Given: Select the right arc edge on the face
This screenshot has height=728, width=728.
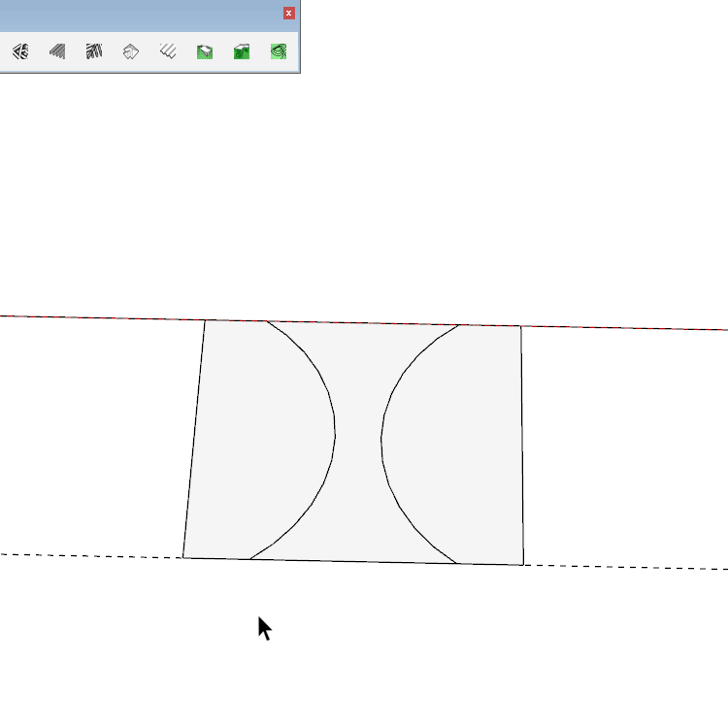Looking at the screenshot, I should click(381, 441).
